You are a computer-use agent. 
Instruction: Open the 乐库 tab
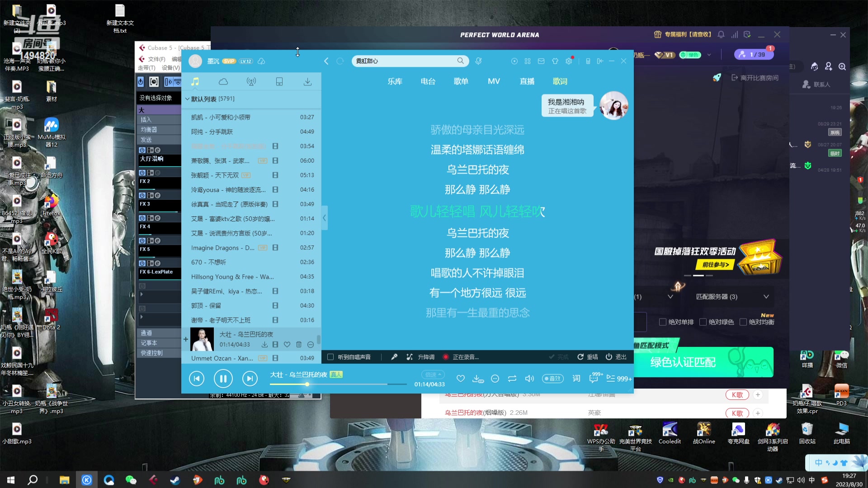coord(395,81)
